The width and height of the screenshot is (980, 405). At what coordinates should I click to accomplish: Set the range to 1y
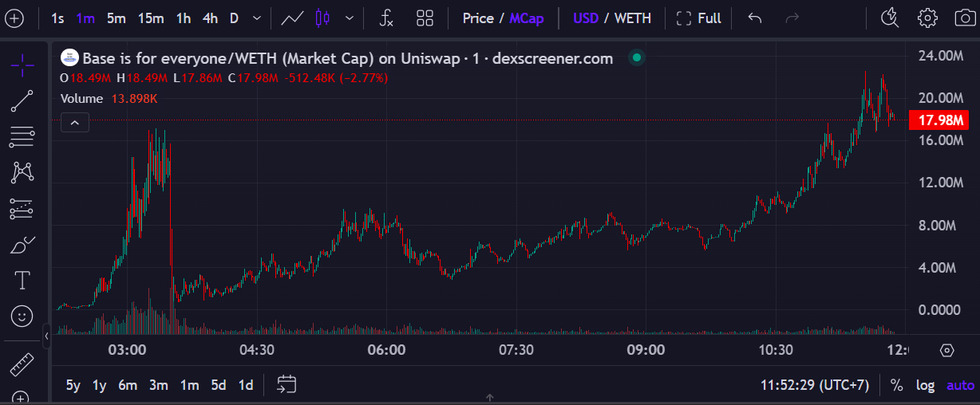(x=100, y=385)
